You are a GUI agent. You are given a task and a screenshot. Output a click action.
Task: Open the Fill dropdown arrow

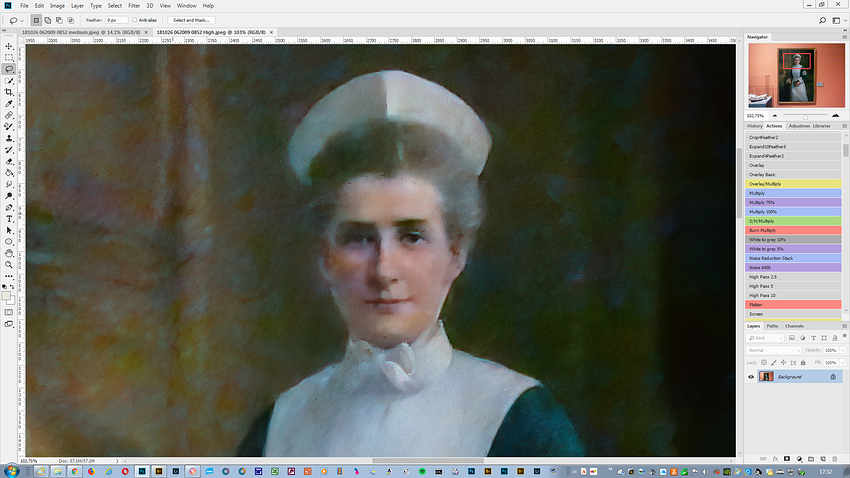click(842, 363)
